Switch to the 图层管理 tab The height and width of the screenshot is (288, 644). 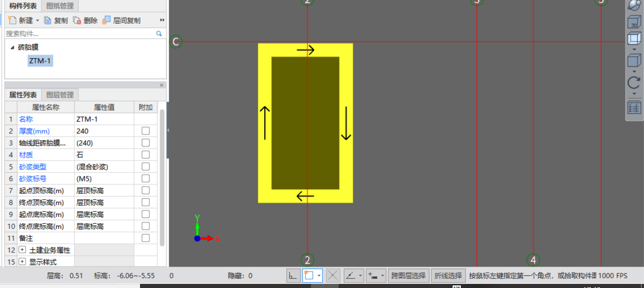point(60,95)
